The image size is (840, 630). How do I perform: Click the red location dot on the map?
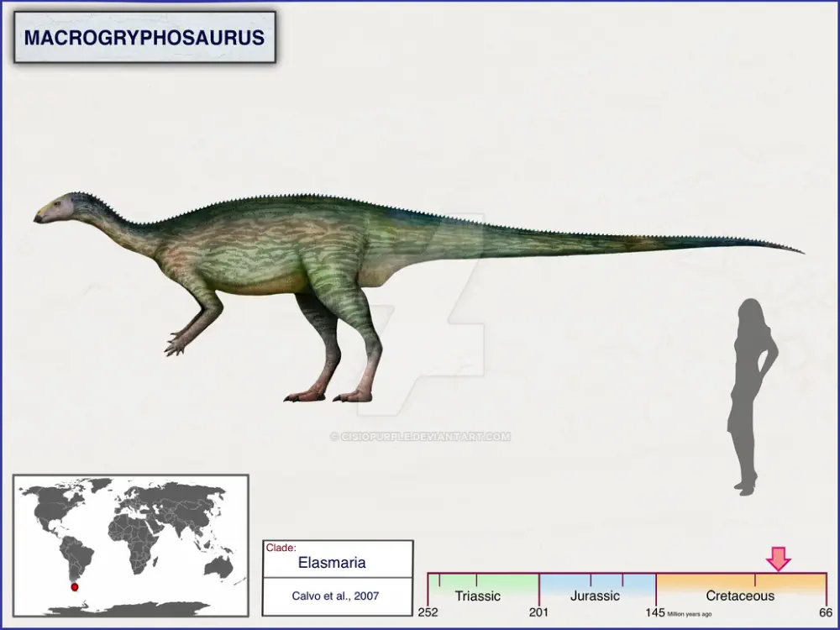click(75, 587)
